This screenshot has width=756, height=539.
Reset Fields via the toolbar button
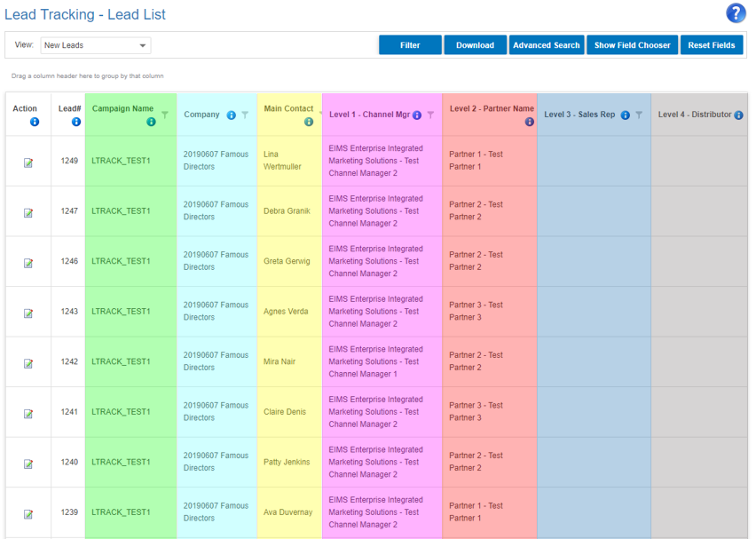(711, 45)
